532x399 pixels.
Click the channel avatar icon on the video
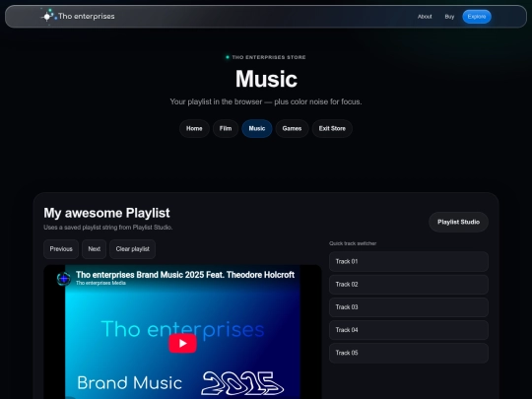[x=63, y=279]
